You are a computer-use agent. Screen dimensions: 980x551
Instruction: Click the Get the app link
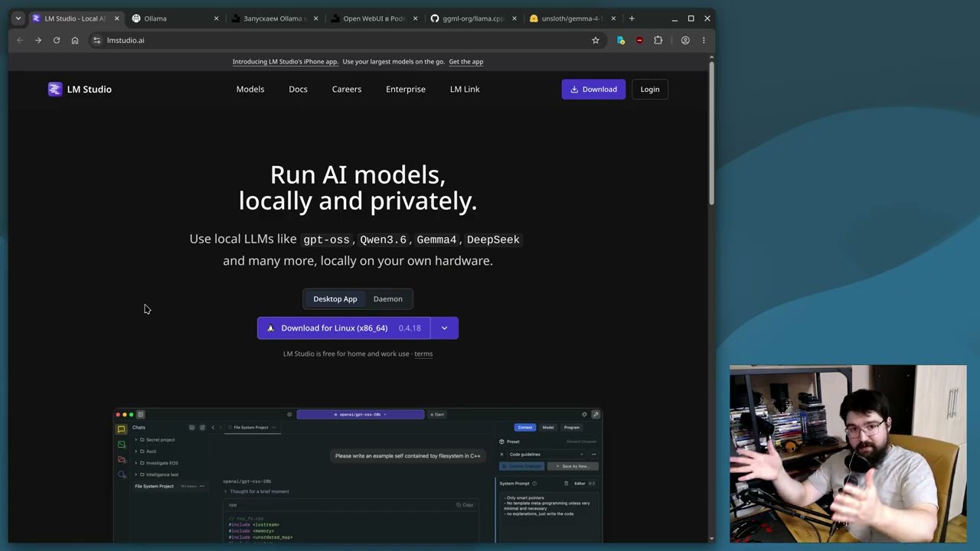466,62
